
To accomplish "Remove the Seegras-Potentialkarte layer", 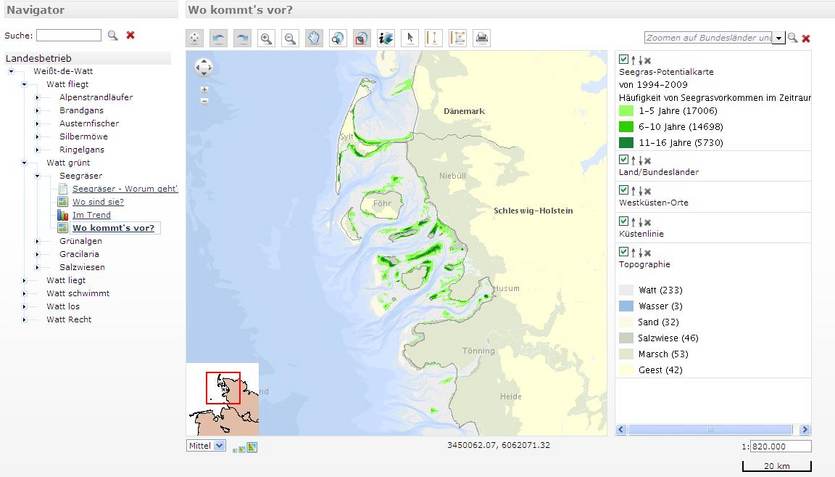I will [648, 60].
